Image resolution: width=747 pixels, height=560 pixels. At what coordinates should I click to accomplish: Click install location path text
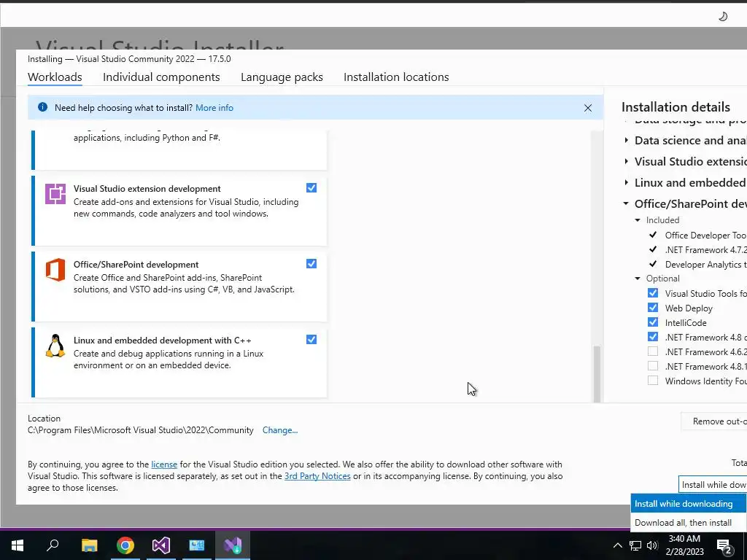(141, 430)
